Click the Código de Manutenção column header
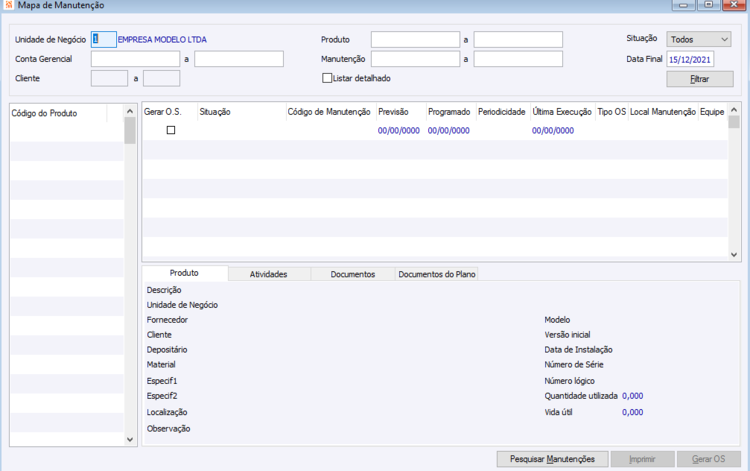 click(331, 112)
